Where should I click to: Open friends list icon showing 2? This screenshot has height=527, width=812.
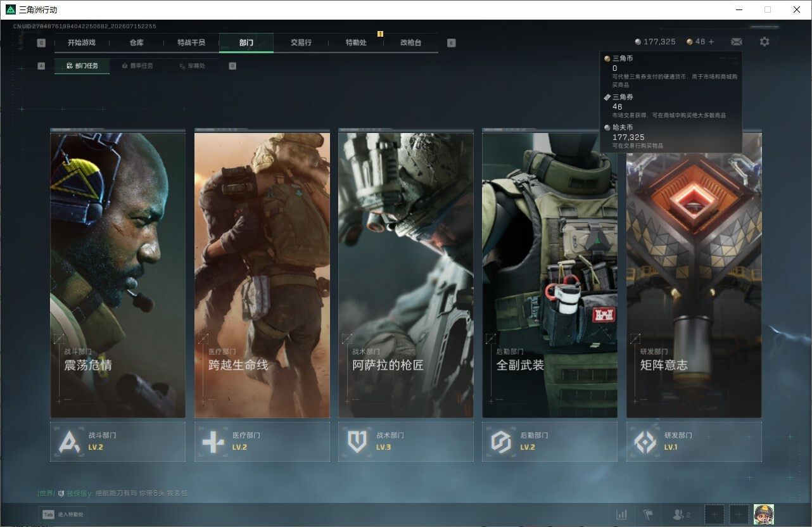point(681,514)
